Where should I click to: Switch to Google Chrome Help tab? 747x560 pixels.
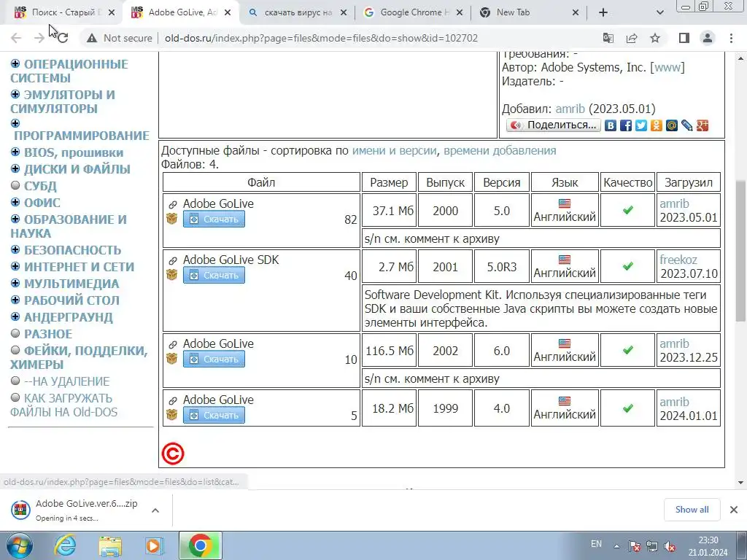click(414, 12)
